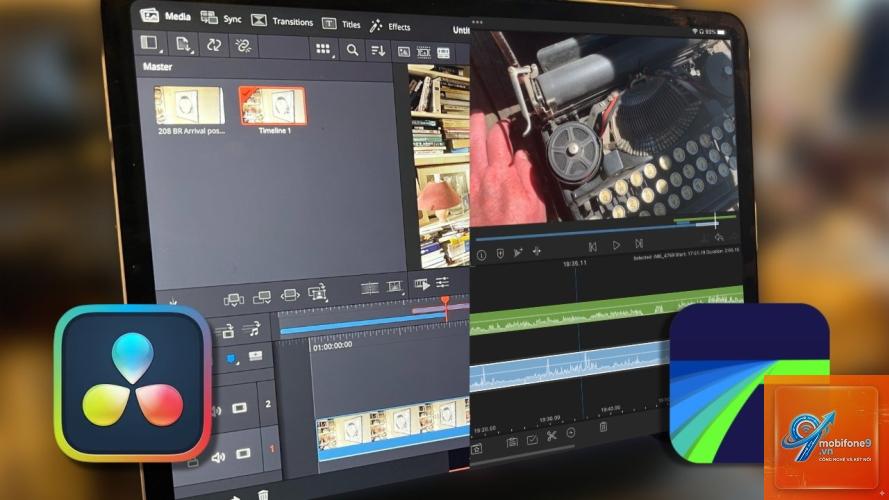Jump to next clip in LumaFusion preview
The width and height of the screenshot is (889, 500).
(x=639, y=243)
